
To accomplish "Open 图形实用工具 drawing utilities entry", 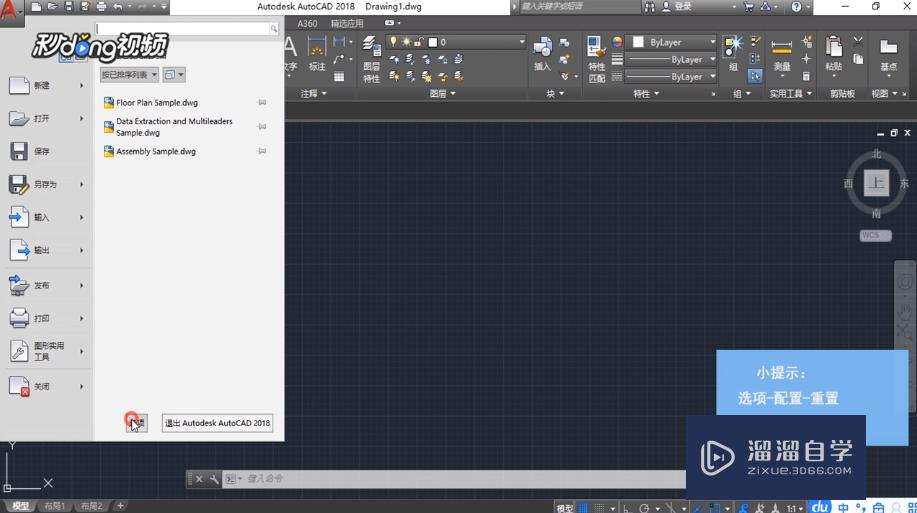I will 45,351.
